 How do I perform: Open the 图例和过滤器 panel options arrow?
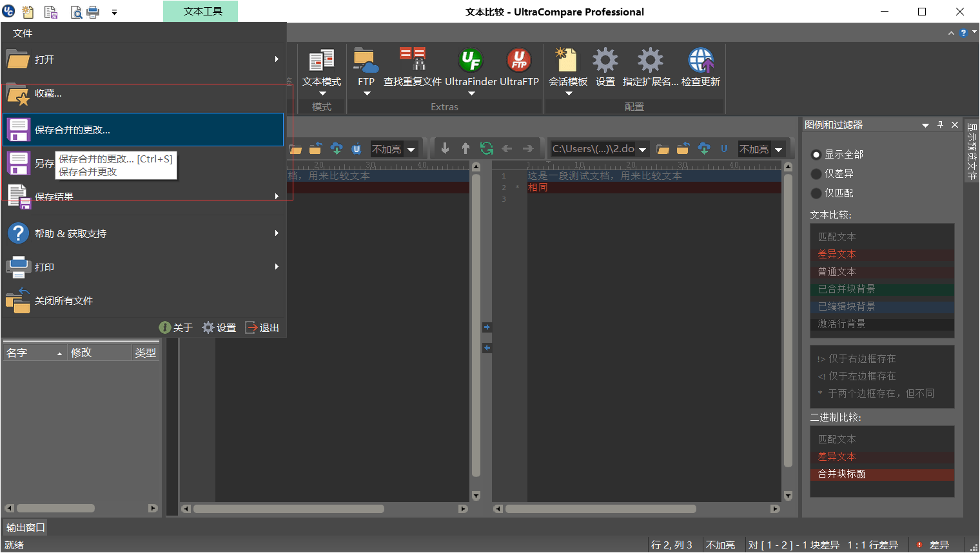click(x=926, y=125)
